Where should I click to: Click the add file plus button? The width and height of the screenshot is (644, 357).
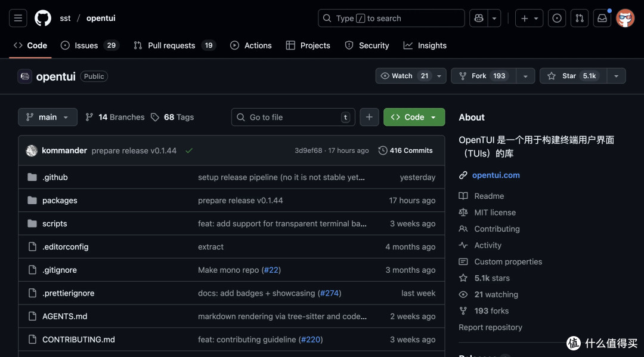click(x=369, y=117)
